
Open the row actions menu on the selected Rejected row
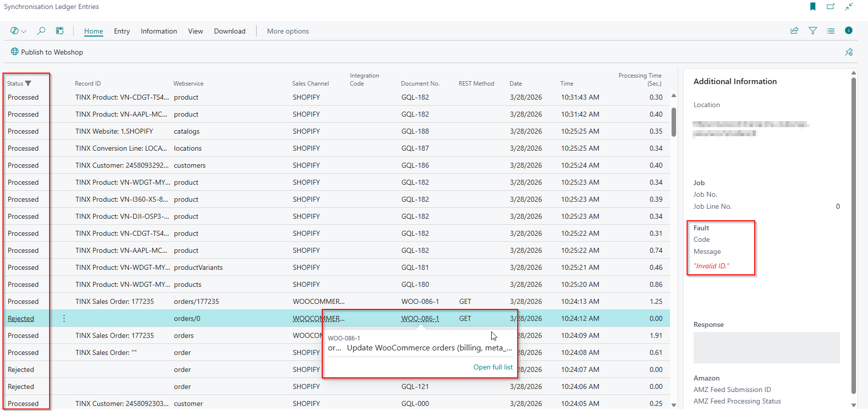(64, 318)
